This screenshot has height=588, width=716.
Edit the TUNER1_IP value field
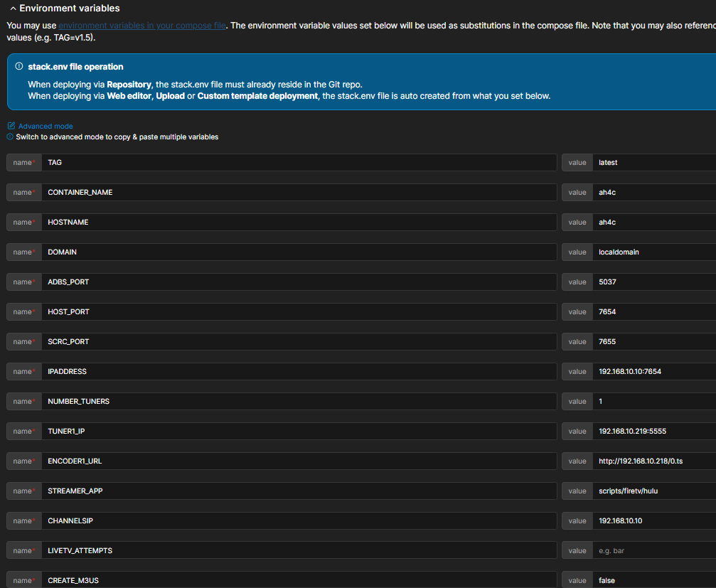coord(654,432)
